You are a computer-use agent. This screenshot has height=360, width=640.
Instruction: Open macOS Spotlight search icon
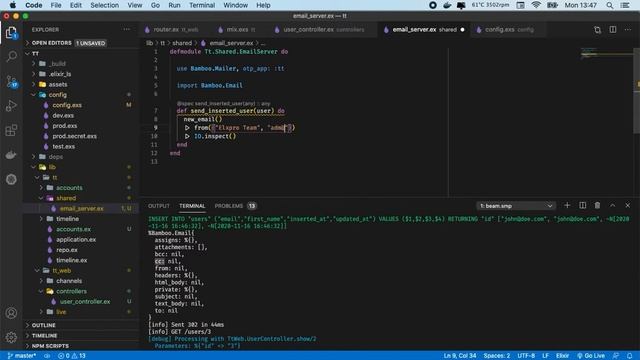609,5
